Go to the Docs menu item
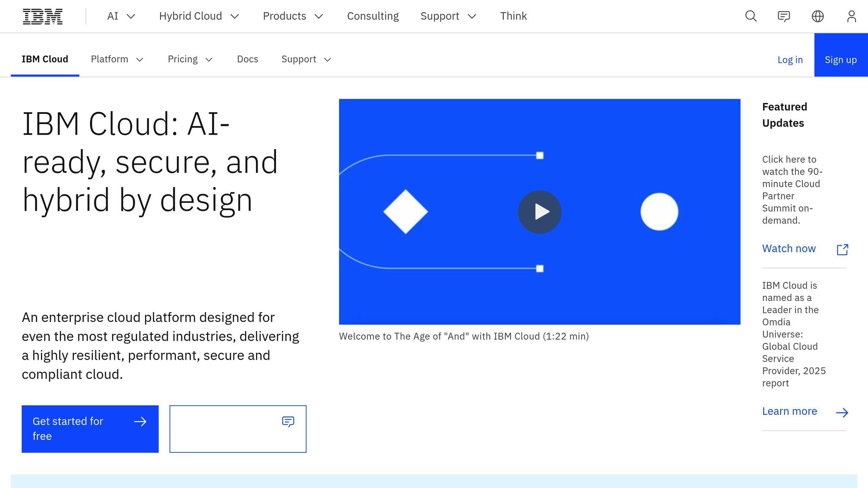The width and height of the screenshot is (868, 488). 248,59
